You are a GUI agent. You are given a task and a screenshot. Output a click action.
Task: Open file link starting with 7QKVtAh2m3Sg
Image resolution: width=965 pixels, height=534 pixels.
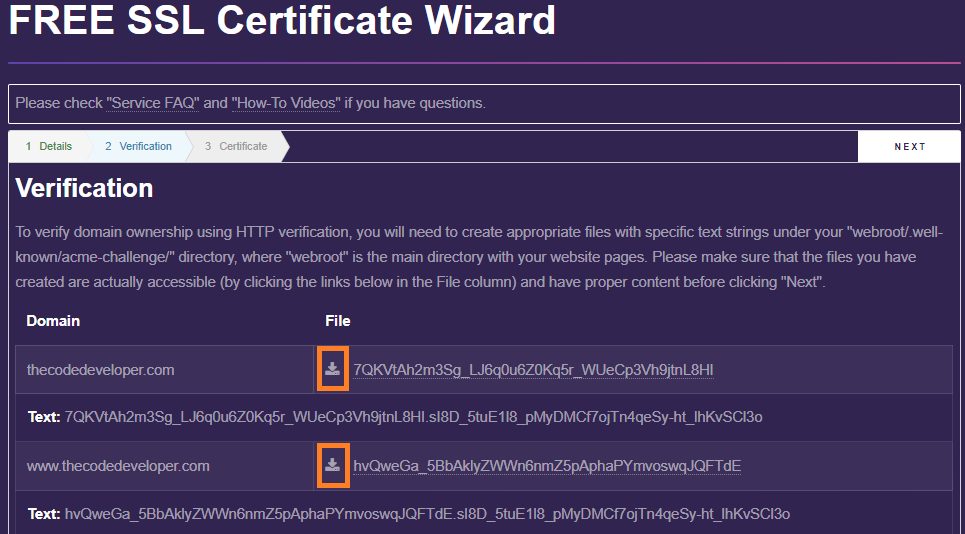[533, 370]
